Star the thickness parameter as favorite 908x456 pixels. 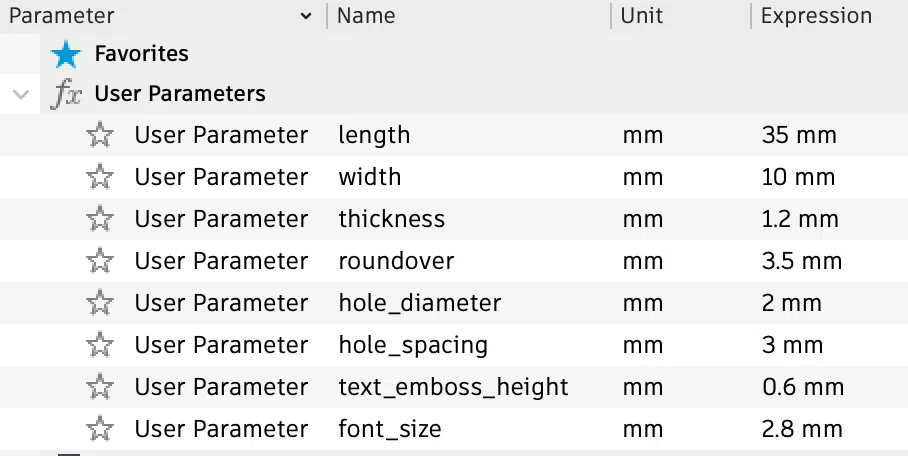coord(100,219)
